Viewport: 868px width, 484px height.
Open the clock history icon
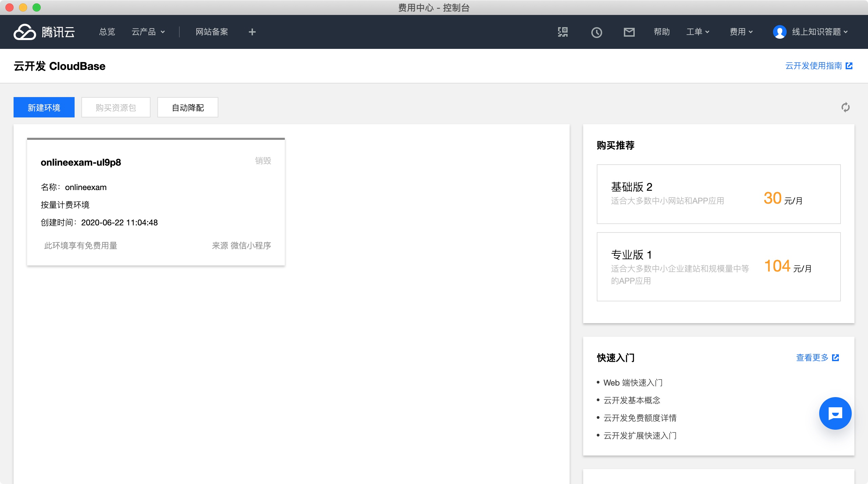(596, 32)
